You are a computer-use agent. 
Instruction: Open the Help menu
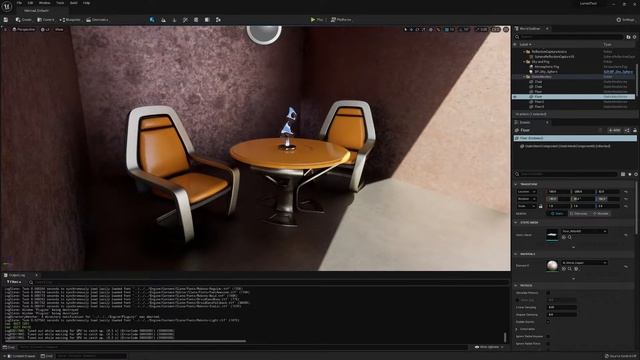(x=87, y=3)
